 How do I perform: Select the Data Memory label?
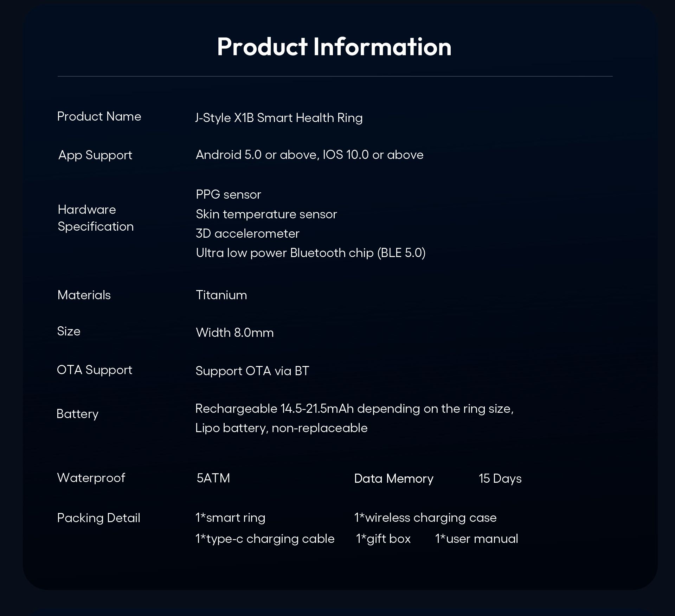point(394,479)
